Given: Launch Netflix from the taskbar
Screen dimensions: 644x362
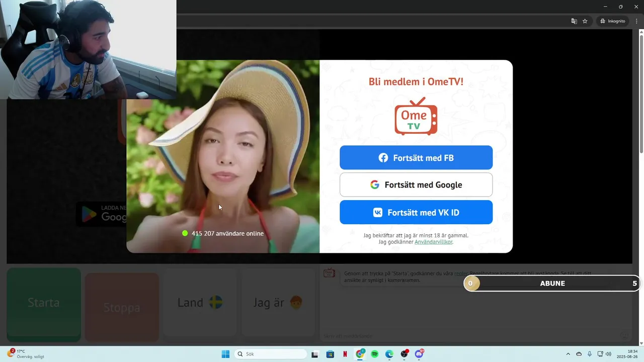Looking at the screenshot, I should (x=345, y=354).
